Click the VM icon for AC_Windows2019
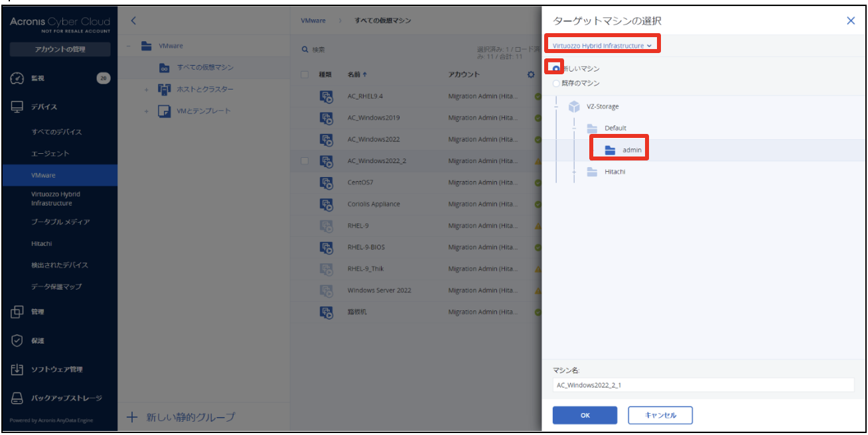Viewport: 868px width, 435px height. click(x=326, y=117)
